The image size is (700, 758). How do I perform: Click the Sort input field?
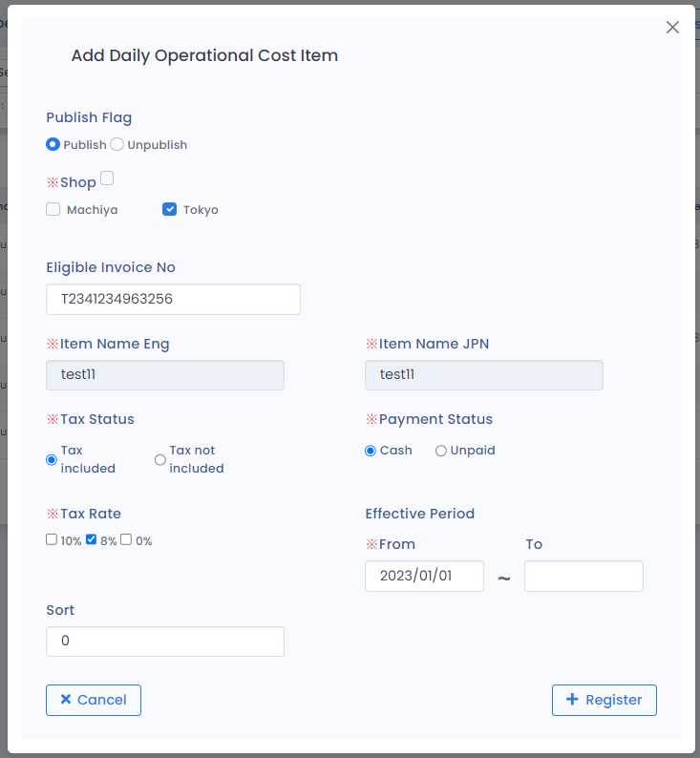coord(165,642)
